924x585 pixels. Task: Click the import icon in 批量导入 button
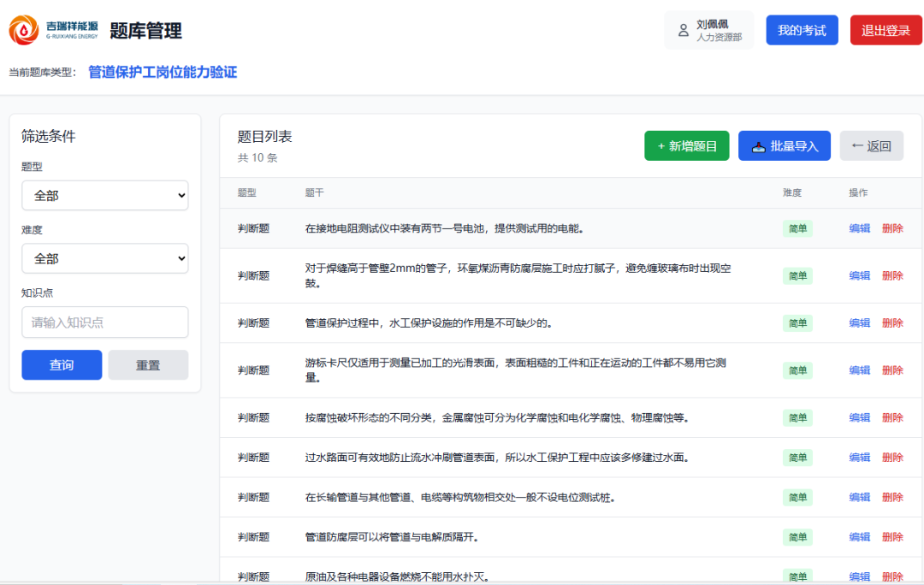[758, 146]
